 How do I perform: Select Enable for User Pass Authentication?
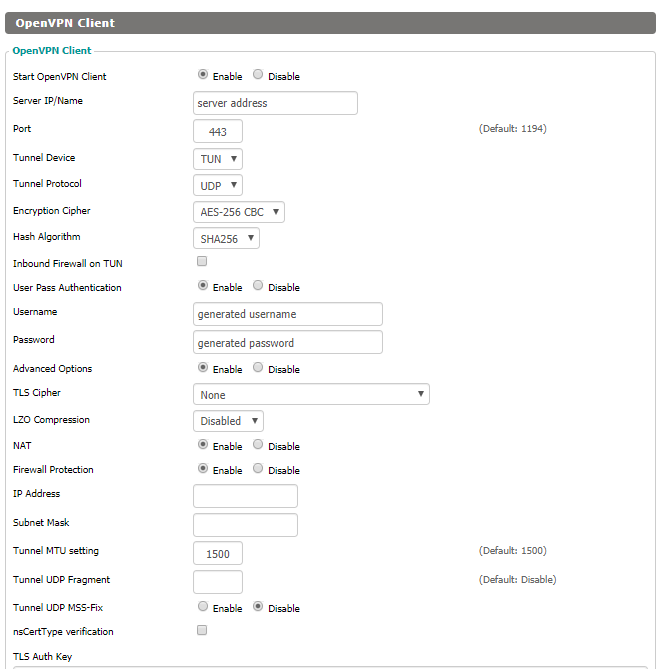coord(203,285)
